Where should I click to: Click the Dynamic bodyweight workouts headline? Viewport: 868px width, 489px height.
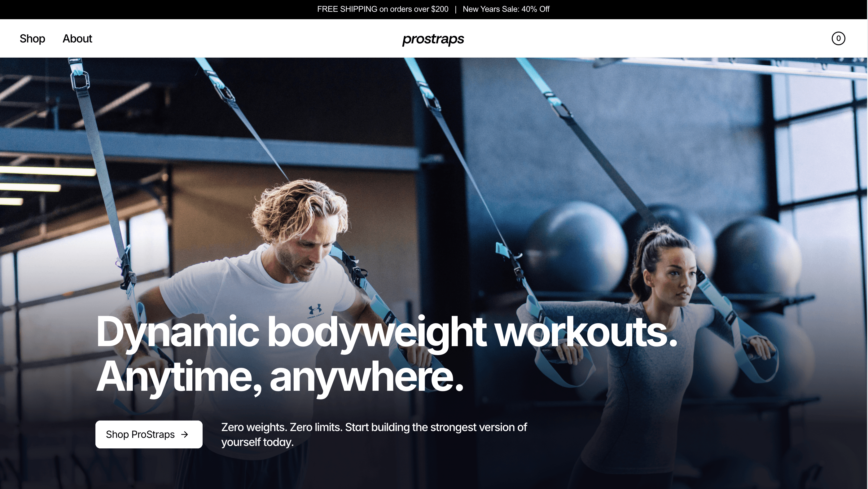(387, 332)
